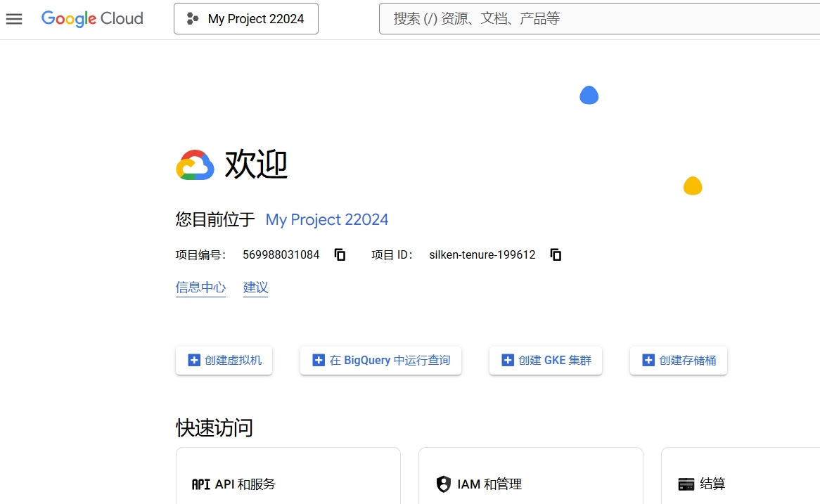Click the Google Cloud logo
The height and width of the screenshot is (504, 820).
(x=92, y=19)
